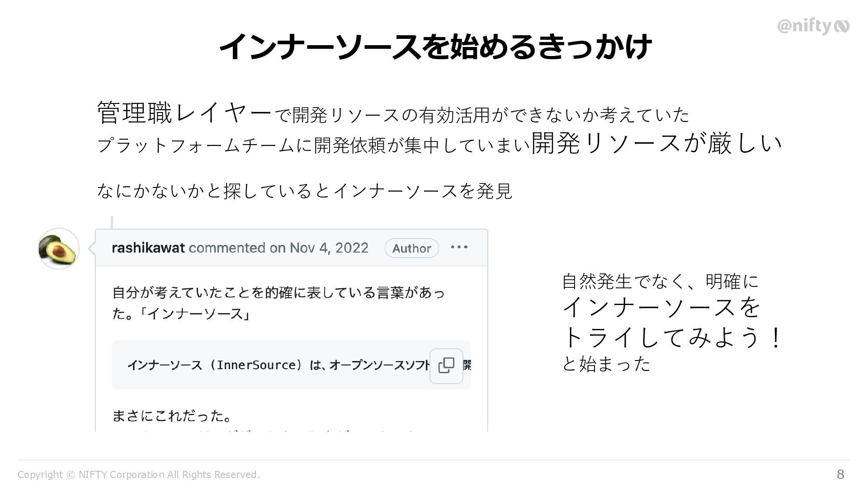This screenshot has height=488, width=868.
Task: Open the three-dot comment options menu
Action: tap(459, 247)
